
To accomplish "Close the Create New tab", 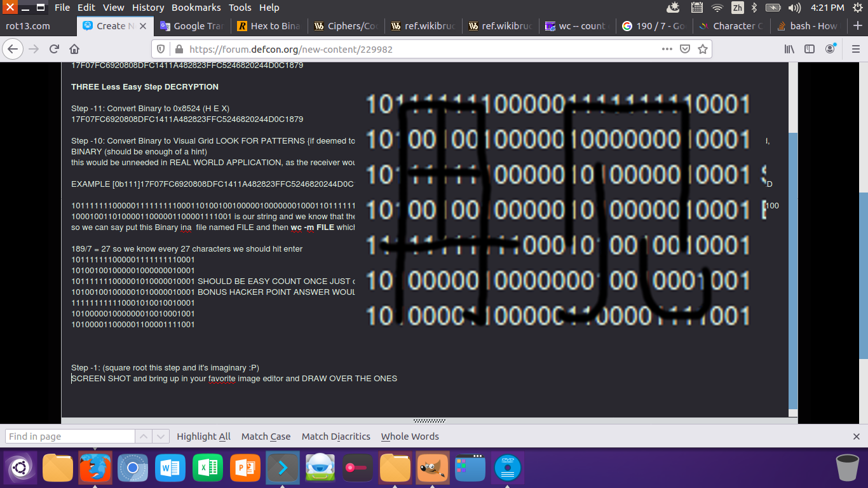I will coord(143,26).
